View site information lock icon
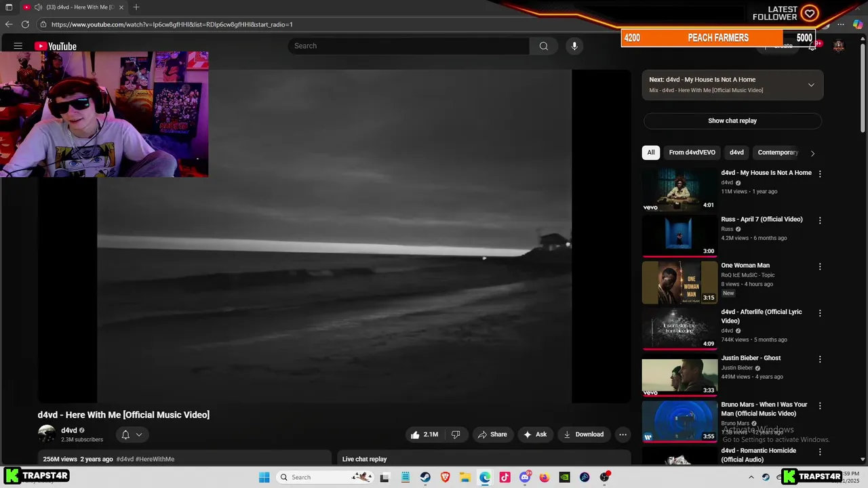868x488 pixels. tap(43, 24)
